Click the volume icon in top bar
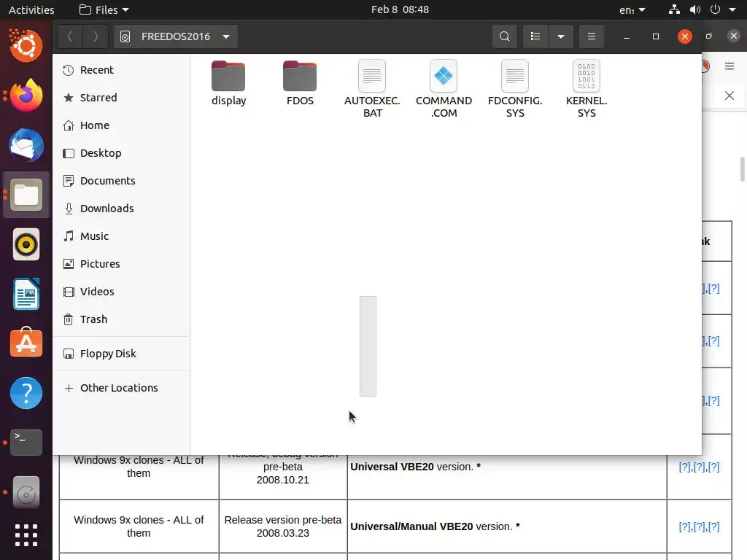This screenshot has height=560, width=747. (x=695, y=9)
